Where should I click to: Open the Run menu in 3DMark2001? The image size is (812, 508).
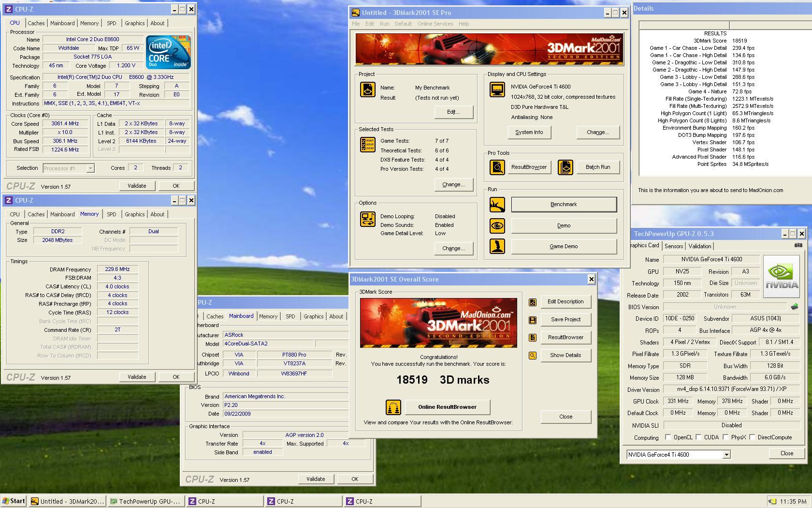click(384, 24)
